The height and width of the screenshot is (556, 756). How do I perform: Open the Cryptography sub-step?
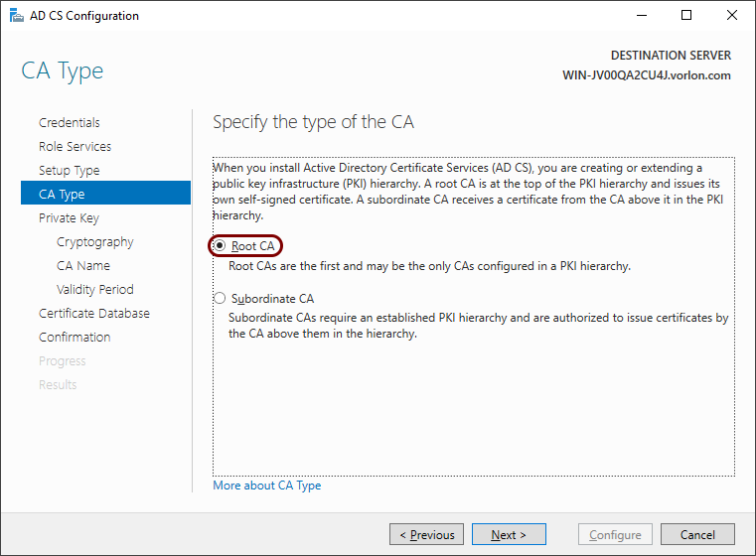click(95, 242)
